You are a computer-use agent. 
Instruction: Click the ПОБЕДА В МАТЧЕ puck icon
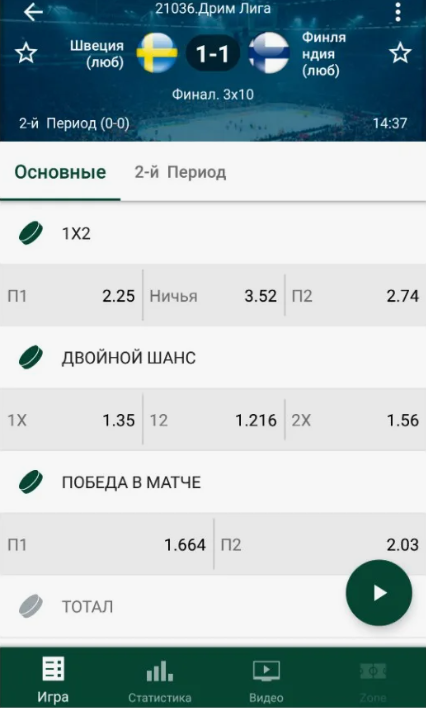coord(31,482)
